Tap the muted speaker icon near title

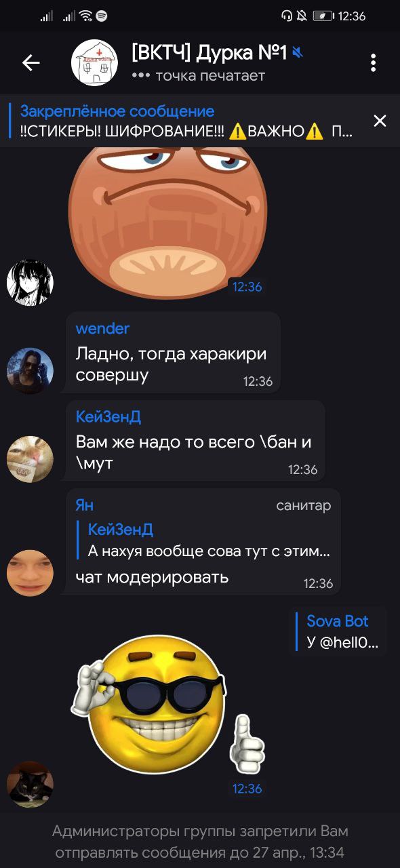click(298, 52)
